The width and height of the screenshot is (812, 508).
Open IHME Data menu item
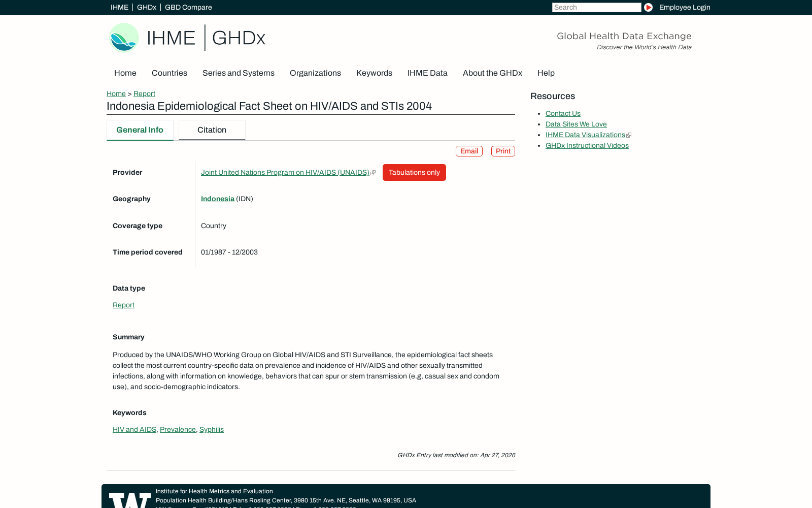427,73
